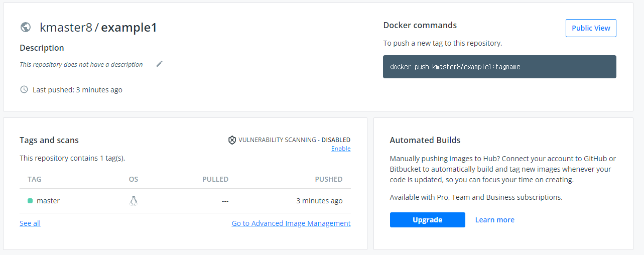Edit description using the pencil icon
The image size is (644, 255).
pos(160,64)
